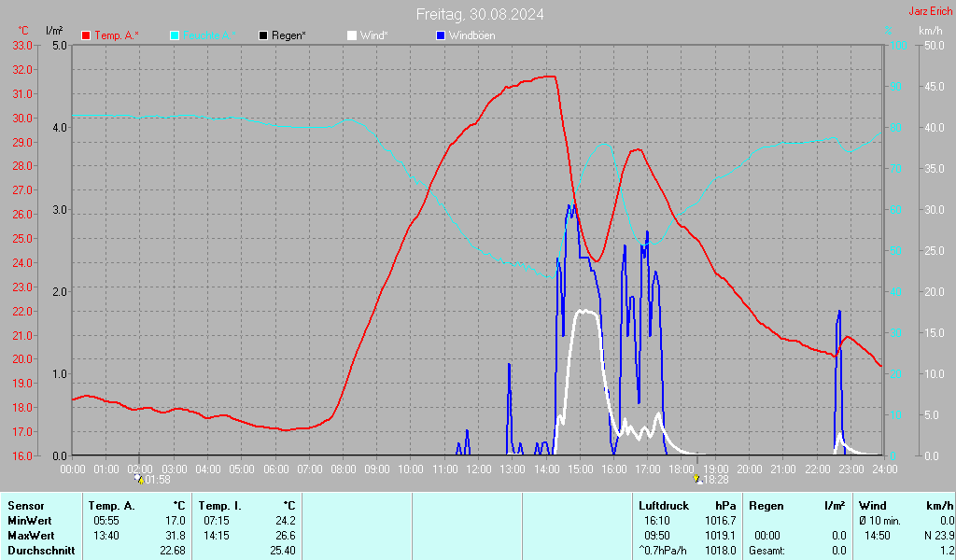Select the Temp. A. legend label

pos(117,35)
